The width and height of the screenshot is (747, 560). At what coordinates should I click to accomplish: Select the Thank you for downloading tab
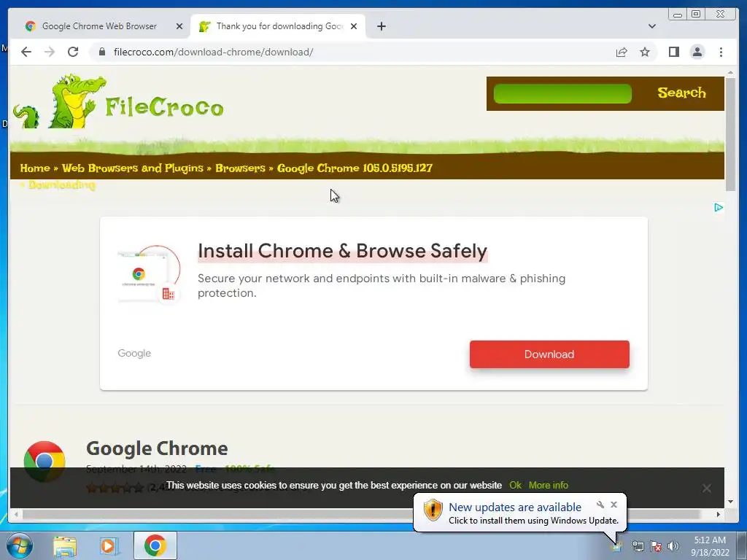pyautogui.click(x=279, y=26)
